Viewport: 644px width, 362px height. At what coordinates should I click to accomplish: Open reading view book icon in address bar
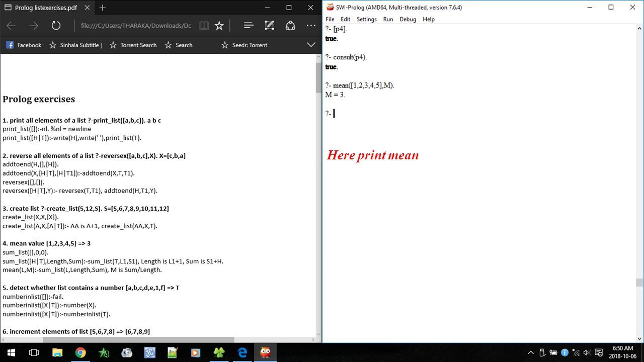(204, 26)
